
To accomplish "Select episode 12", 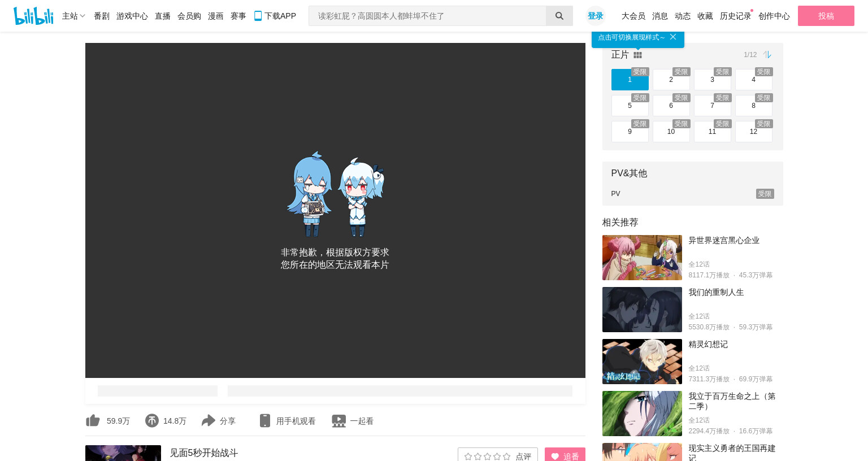I will 754,132.
